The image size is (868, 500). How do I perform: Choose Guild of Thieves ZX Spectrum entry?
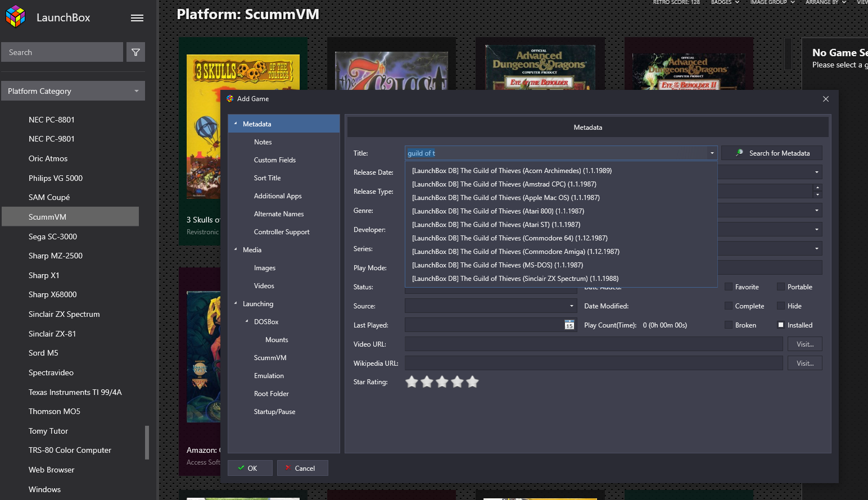click(x=561, y=279)
